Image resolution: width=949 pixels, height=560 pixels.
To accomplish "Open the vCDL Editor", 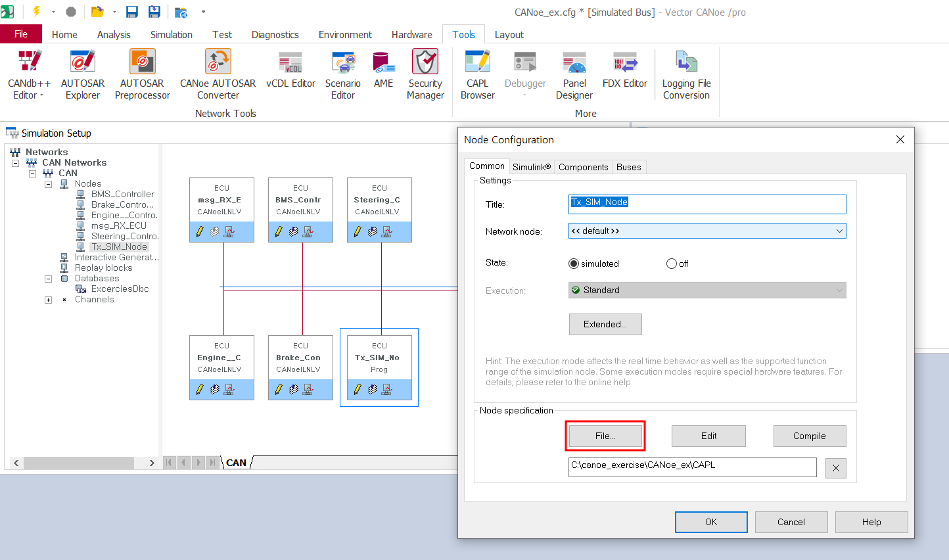I will pyautogui.click(x=290, y=69).
